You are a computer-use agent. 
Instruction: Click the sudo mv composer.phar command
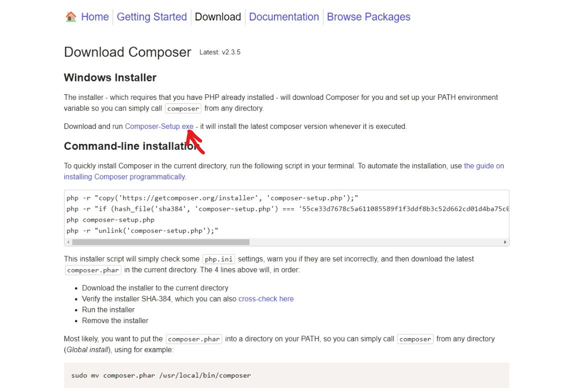pyautogui.click(x=161, y=375)
